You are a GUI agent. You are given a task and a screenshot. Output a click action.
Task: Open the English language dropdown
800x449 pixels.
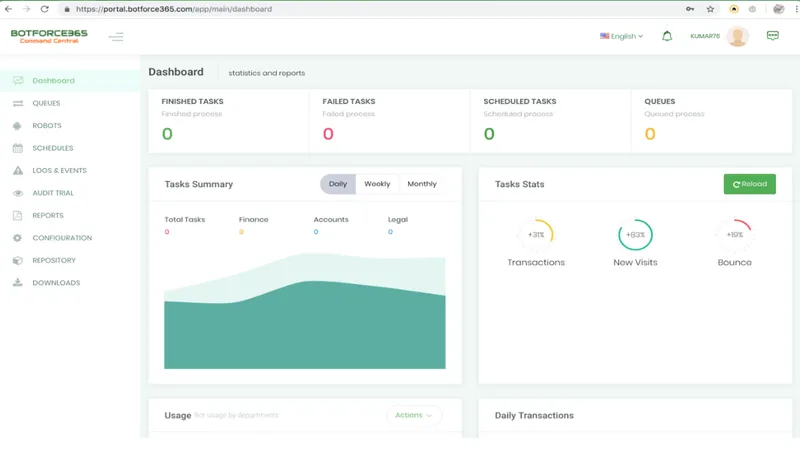coord(621,36)
